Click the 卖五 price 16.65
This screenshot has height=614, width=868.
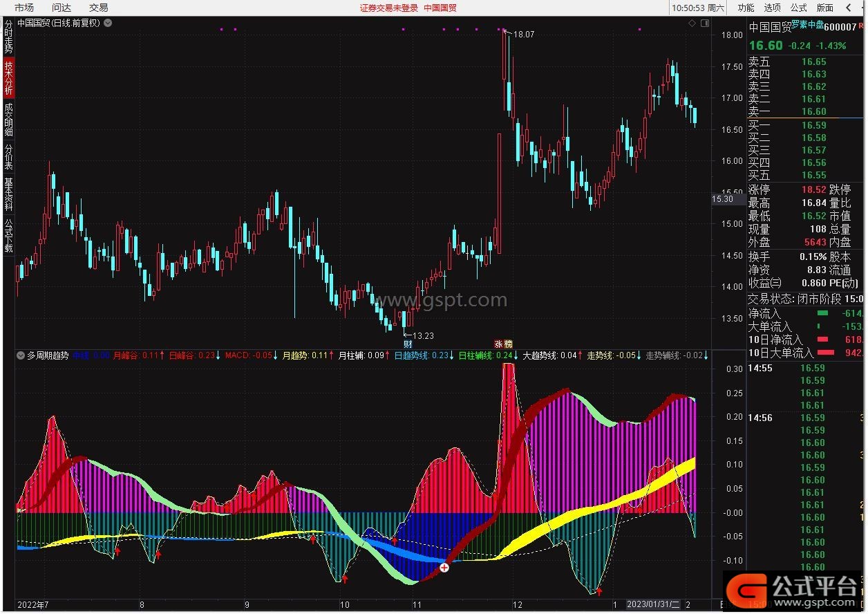point(813,62)
